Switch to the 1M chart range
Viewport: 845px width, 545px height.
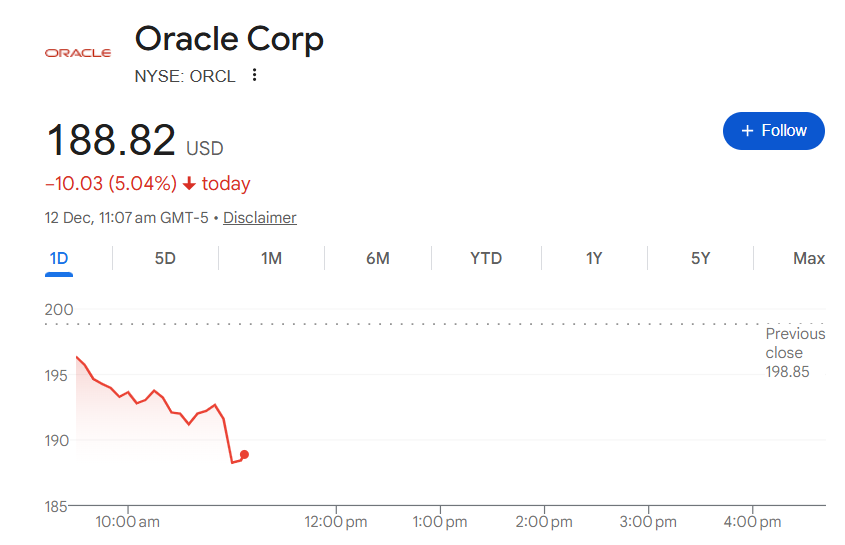click(271, 258)
